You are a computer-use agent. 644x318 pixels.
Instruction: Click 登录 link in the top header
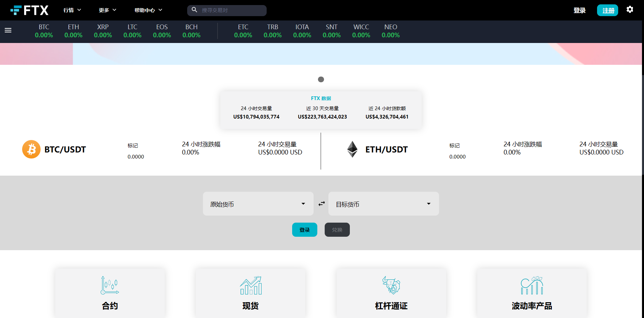(580, 10)
